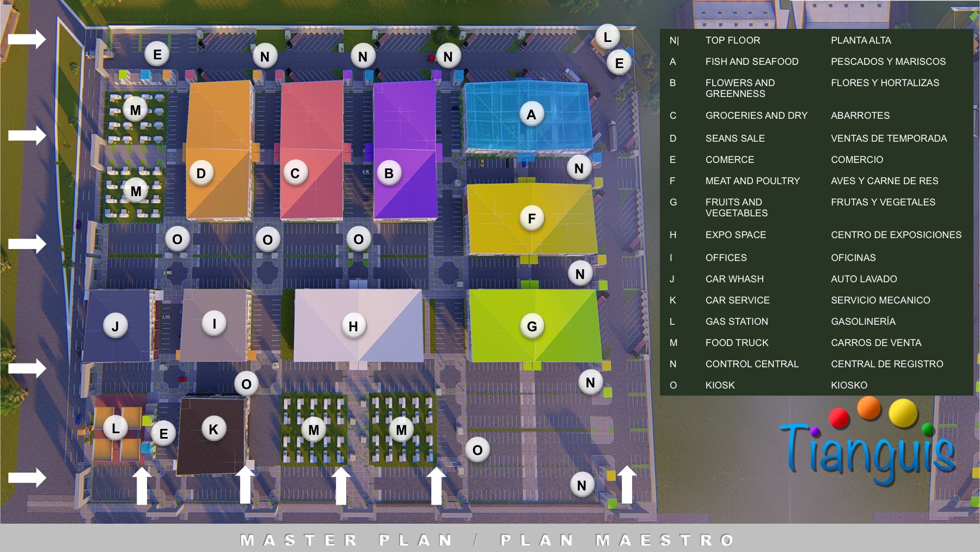The height and width of the screenshot is (552, 980).
Task: Click the H marker on the expo building
Action: click(x=353, y=326)
